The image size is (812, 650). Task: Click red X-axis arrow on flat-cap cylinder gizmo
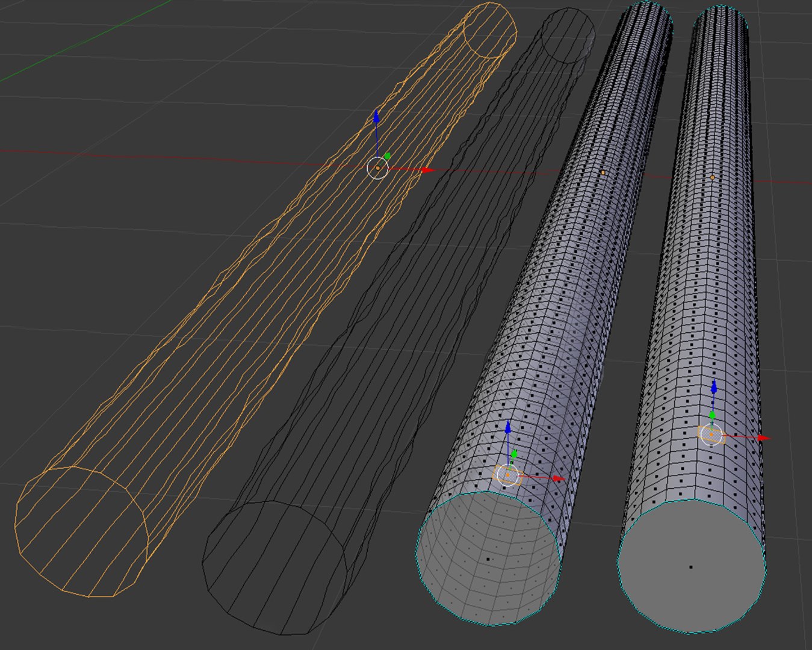point(764,438)
